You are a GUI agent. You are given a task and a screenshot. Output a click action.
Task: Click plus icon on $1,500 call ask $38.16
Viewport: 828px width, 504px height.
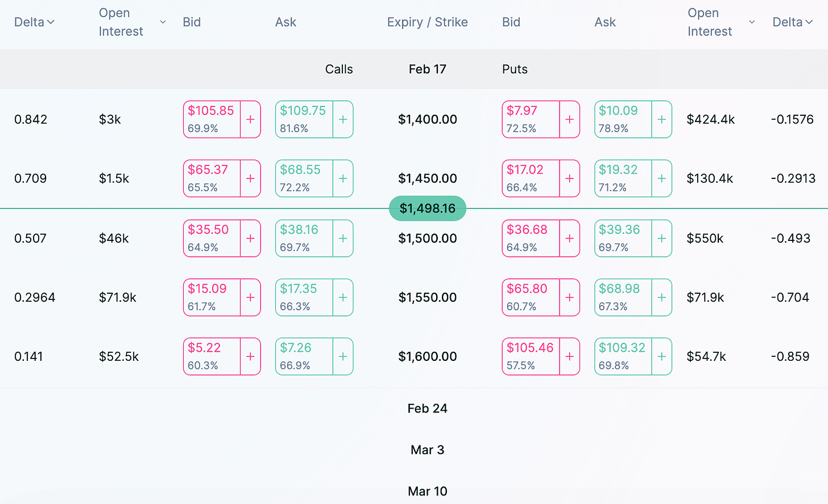pos(343,238)
